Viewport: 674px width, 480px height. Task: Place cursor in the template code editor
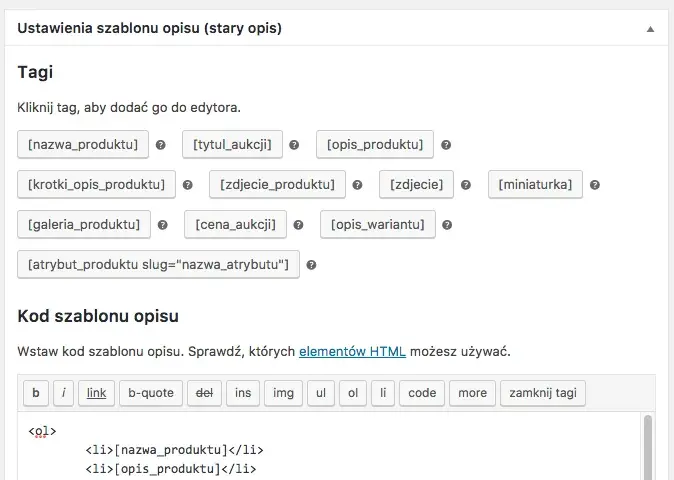tap(329, 446)
